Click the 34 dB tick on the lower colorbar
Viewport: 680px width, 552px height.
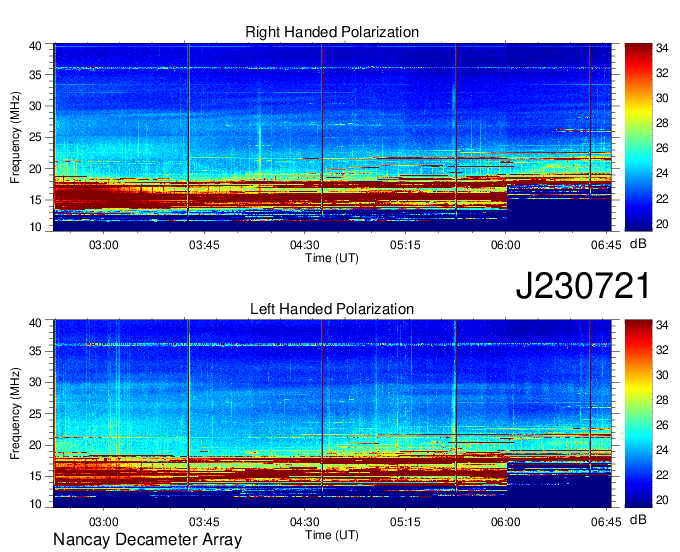pos(662,325)
